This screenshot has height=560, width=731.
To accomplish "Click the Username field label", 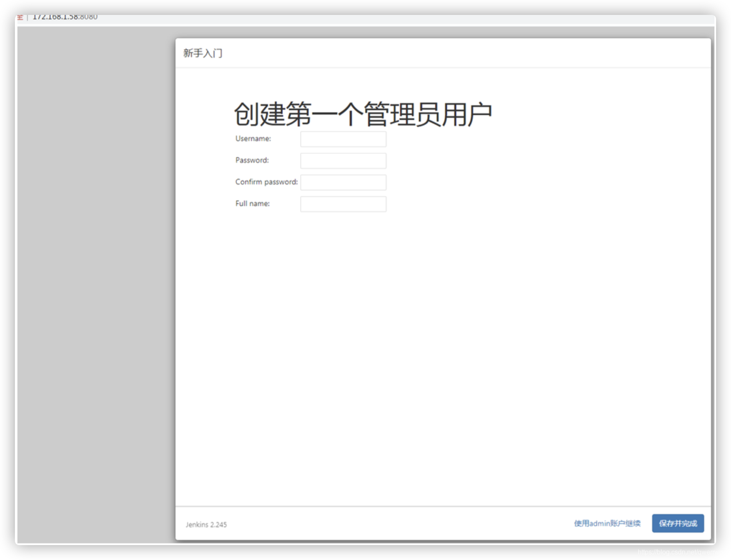I will click(x=253, y=139).
